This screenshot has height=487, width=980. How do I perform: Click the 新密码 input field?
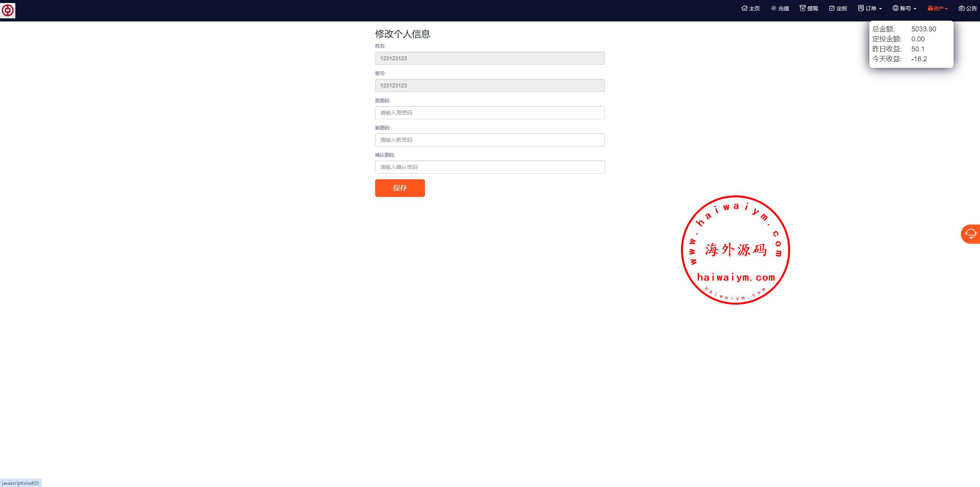[x=490, y=140]
